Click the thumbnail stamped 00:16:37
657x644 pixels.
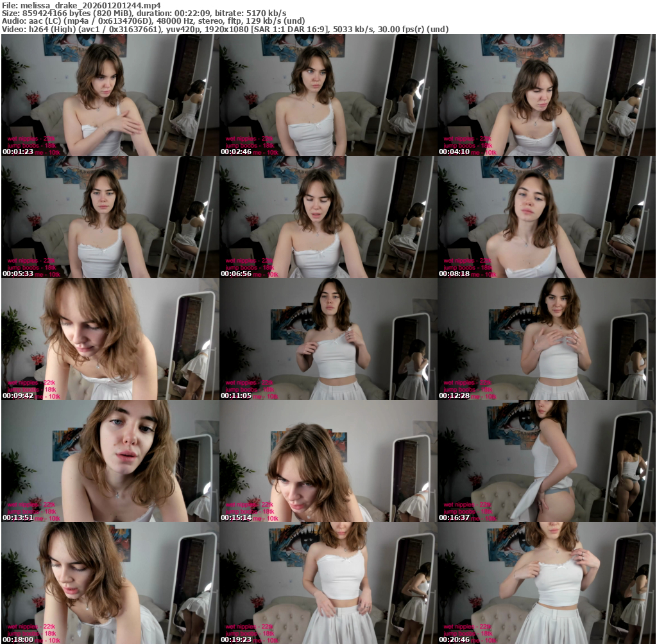click(547, 461)
